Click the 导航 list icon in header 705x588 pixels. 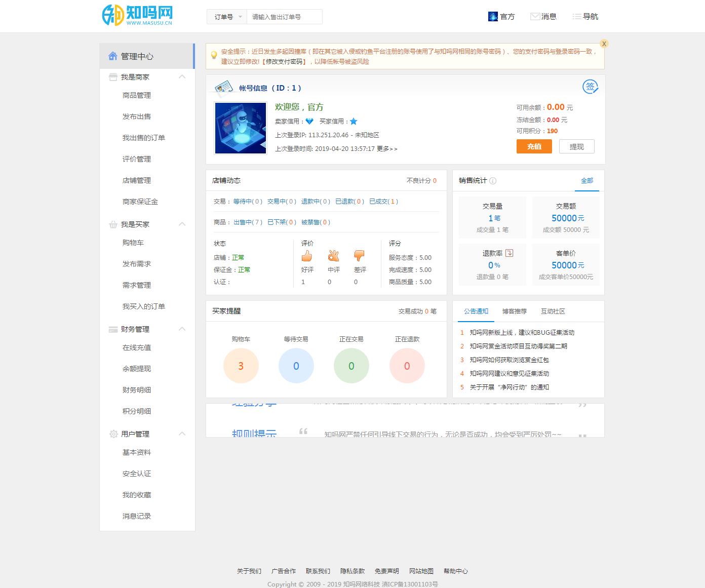(x=577, y=17)
